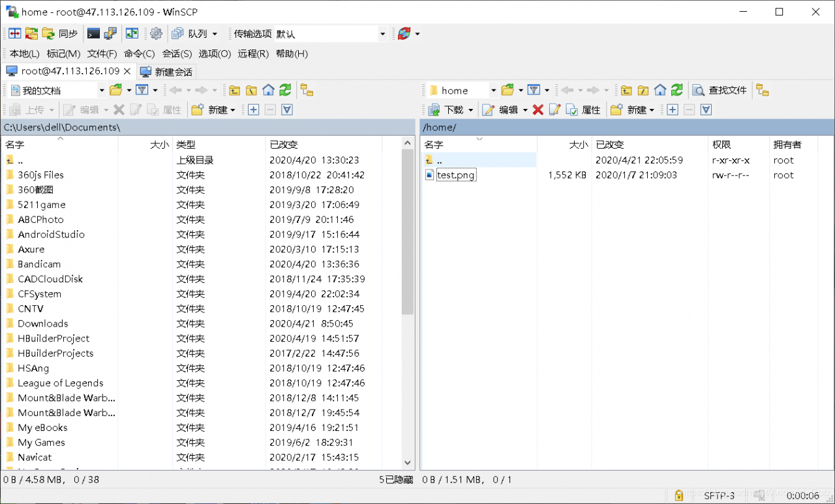Open the 远程(R) menu
The width and height of the screenshot is (835, 504).
point(253,53)
